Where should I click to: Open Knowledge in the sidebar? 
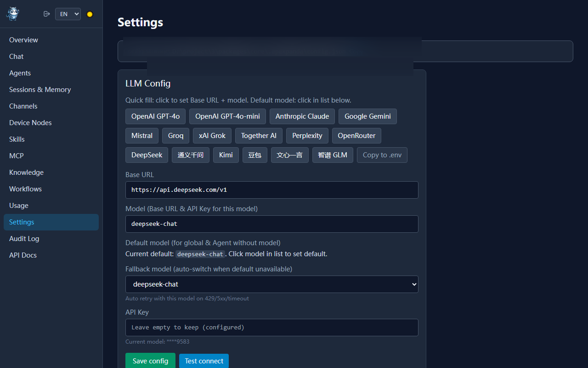coord(51,172)
